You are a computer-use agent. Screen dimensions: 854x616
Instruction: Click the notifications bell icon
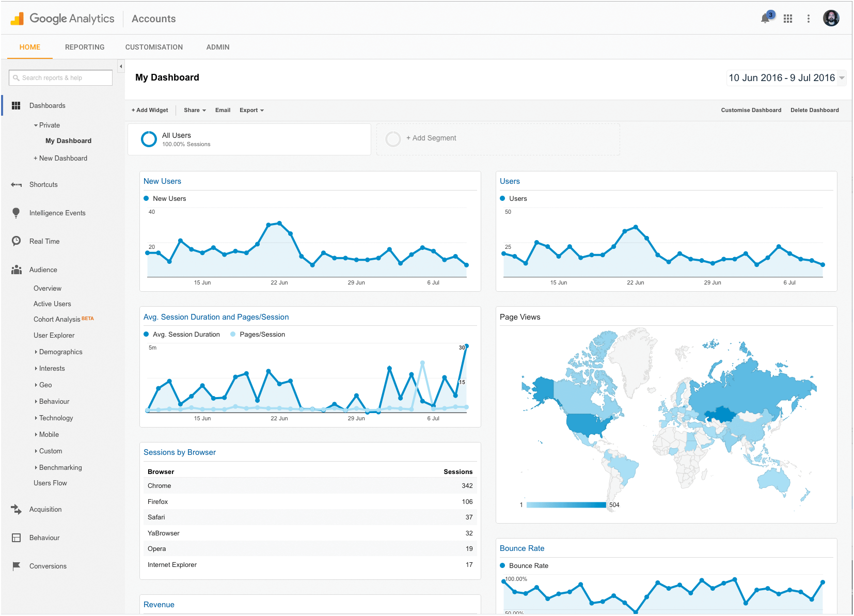765,19
